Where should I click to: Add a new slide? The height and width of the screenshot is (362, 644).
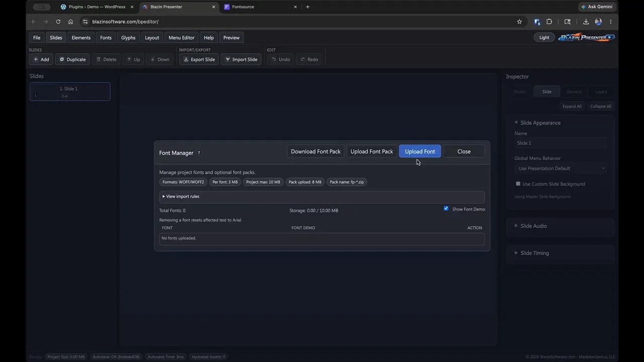coord(41,59)
